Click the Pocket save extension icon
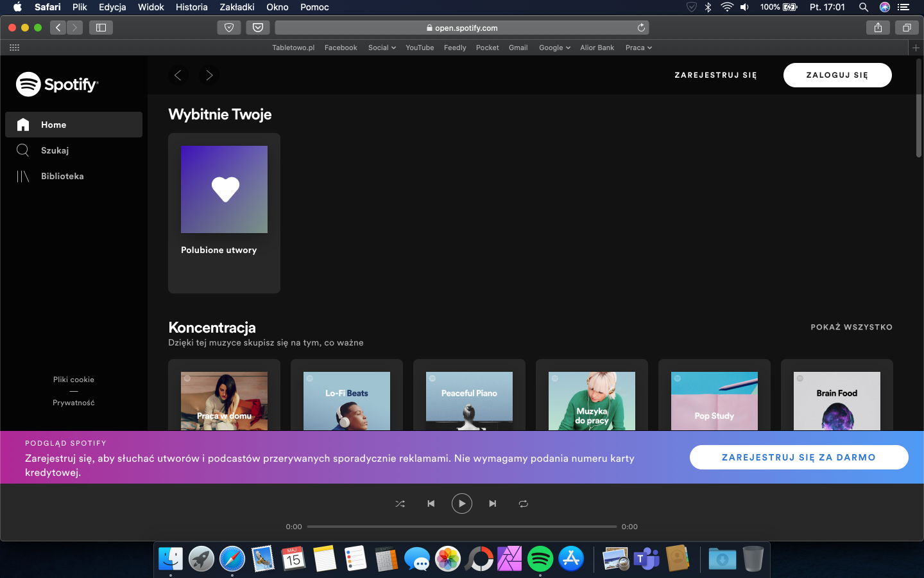Viewport: 924px width, 578px height. point(258,28)
